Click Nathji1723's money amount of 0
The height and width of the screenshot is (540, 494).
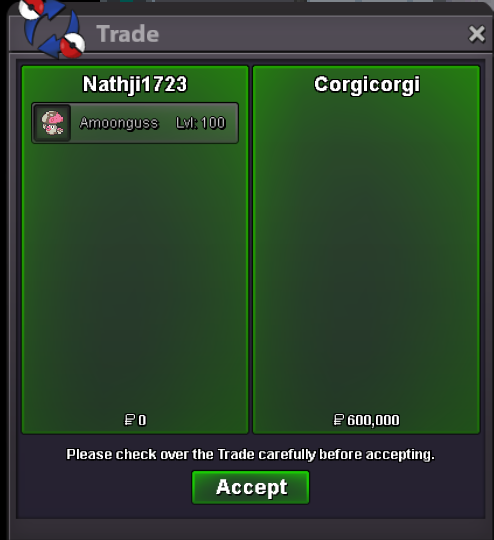(142, 420)
